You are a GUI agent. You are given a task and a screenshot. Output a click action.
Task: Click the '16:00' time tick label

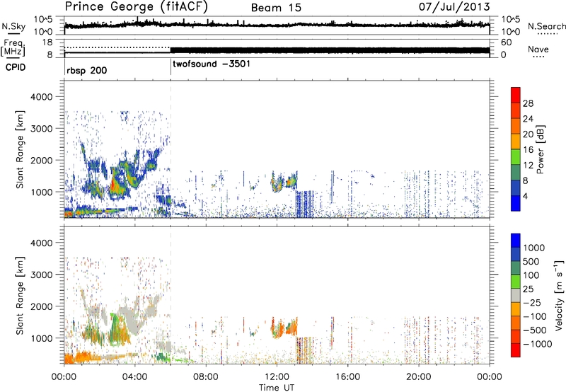coord(347,377)
